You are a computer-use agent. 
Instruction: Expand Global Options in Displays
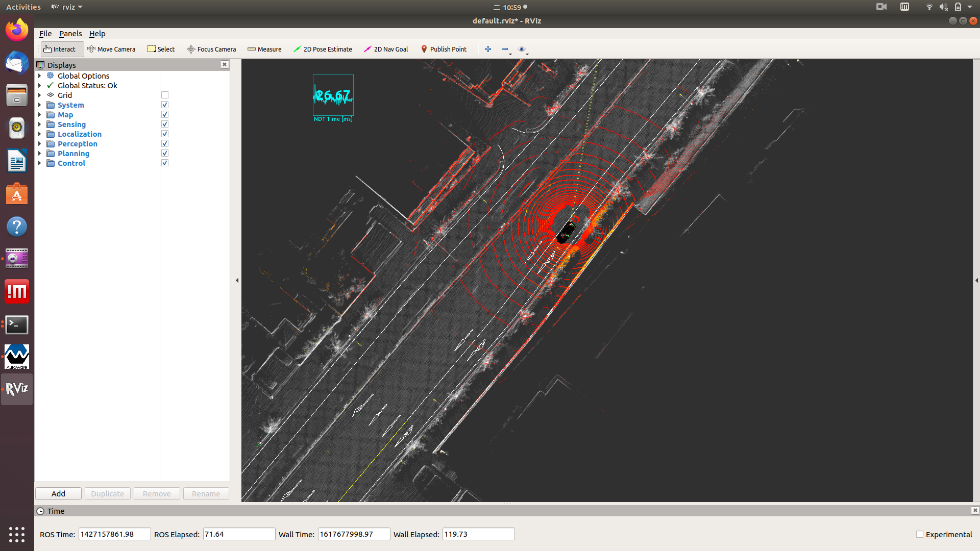tap(40, 76)
